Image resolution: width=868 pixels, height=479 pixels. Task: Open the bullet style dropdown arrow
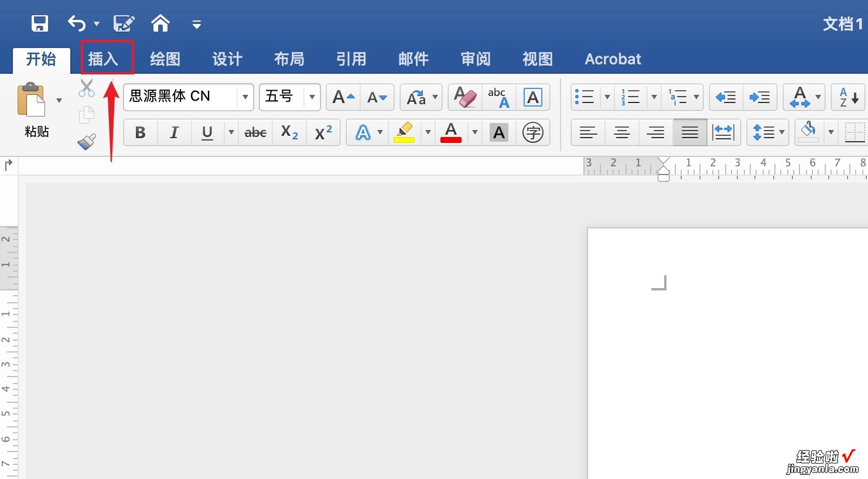(x=607, y=97)
